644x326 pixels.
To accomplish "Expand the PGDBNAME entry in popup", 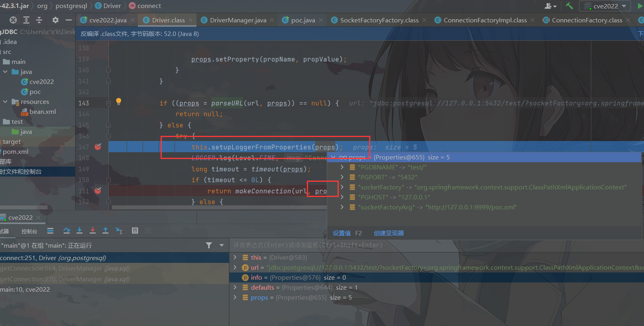I will click(x=342, y=167).
